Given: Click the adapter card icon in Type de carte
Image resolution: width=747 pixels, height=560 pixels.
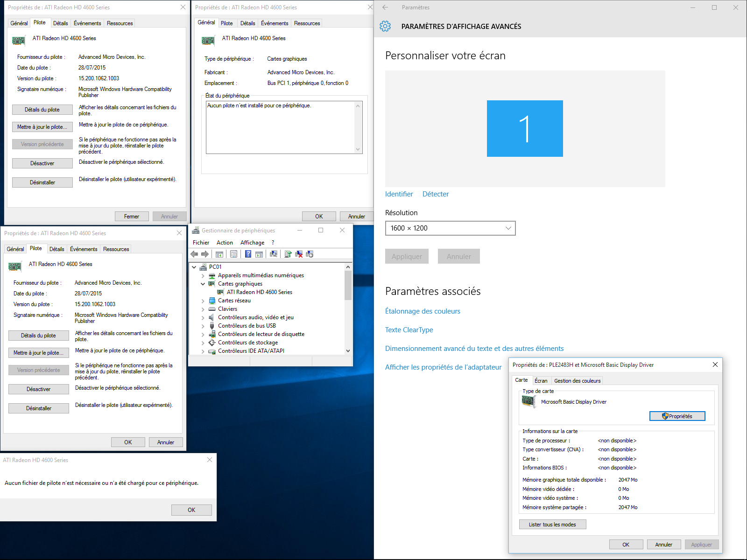Looking at the screenshot, I should (529, 401).
